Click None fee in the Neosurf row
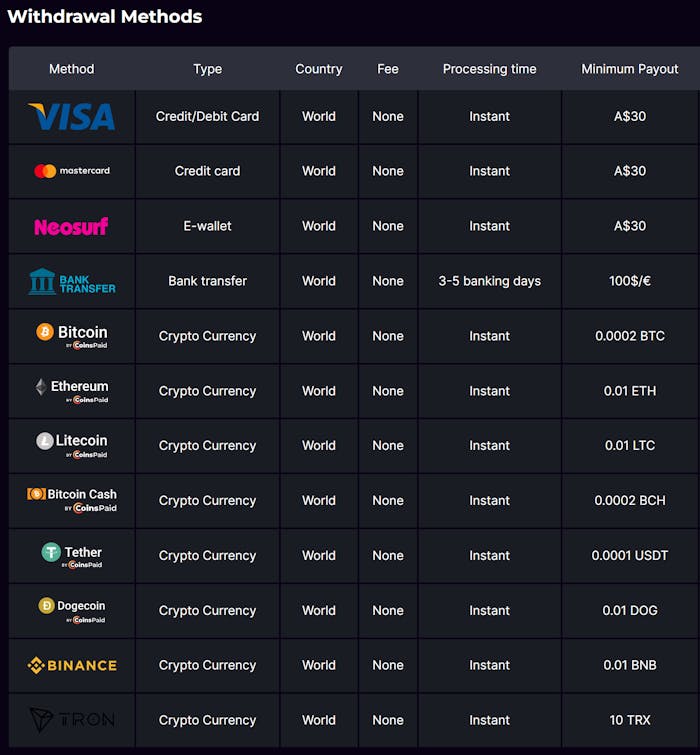Viewport: 700px width, 755px height. point(388,226)
